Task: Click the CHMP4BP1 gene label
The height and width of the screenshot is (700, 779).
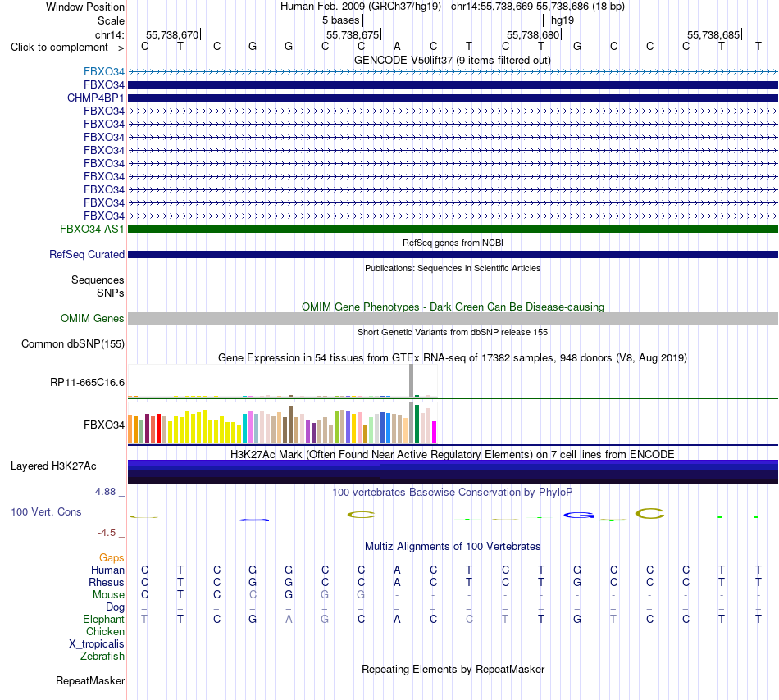Action: tap(95, 98)
